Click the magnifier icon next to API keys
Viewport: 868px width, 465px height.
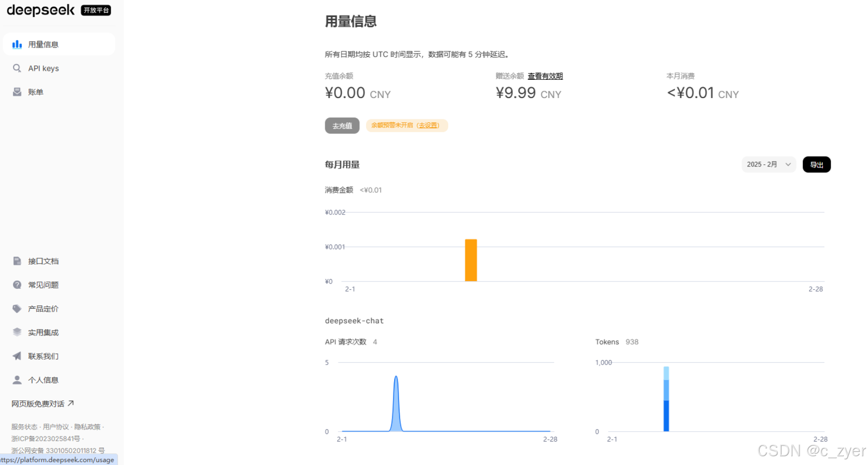click(17, 68)
